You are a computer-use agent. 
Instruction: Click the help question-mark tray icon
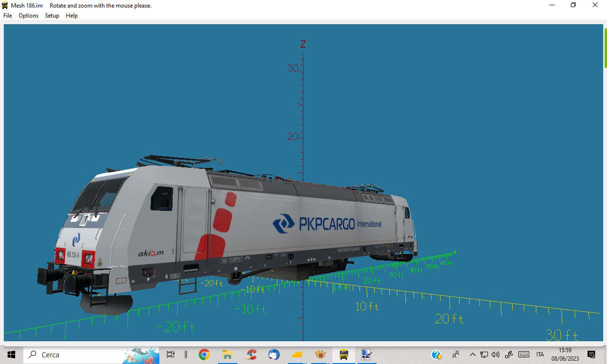pyautogui.click(x=436, y=355)
